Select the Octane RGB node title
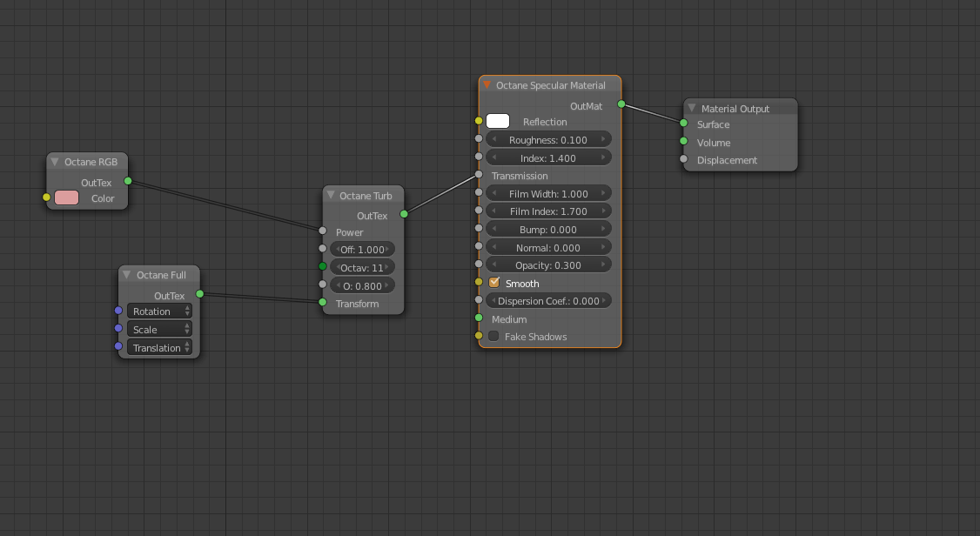Image resolution: width=980 pixels, height=536 pixels. pos(91,162)
